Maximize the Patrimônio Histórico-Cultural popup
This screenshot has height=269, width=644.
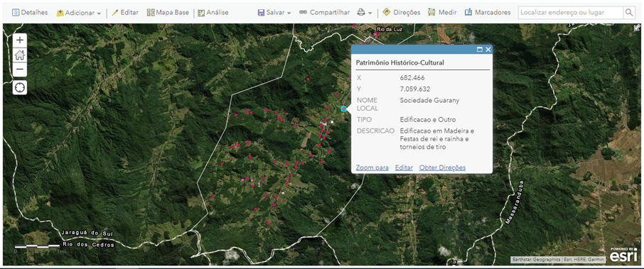pyautogui.click(x=479, y=50)
